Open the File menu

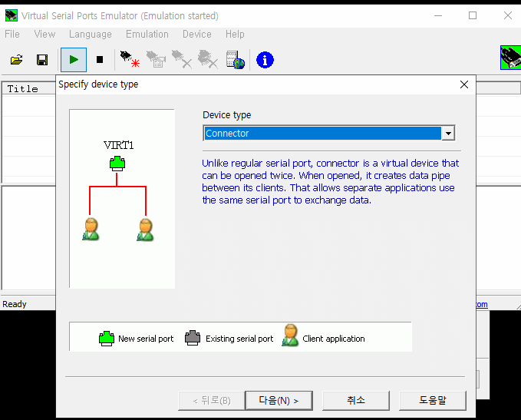click(12, 35)
